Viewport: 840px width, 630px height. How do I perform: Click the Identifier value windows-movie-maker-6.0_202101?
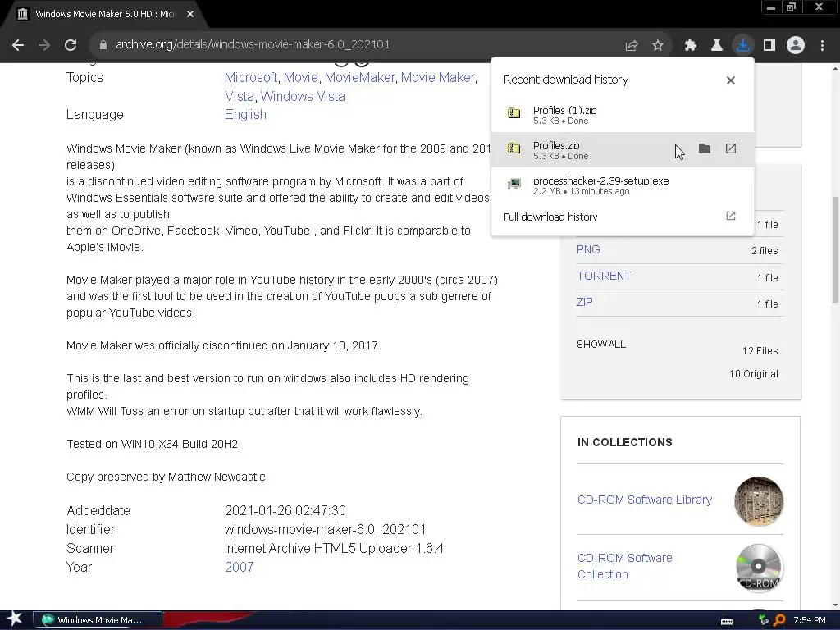point(325,530)
